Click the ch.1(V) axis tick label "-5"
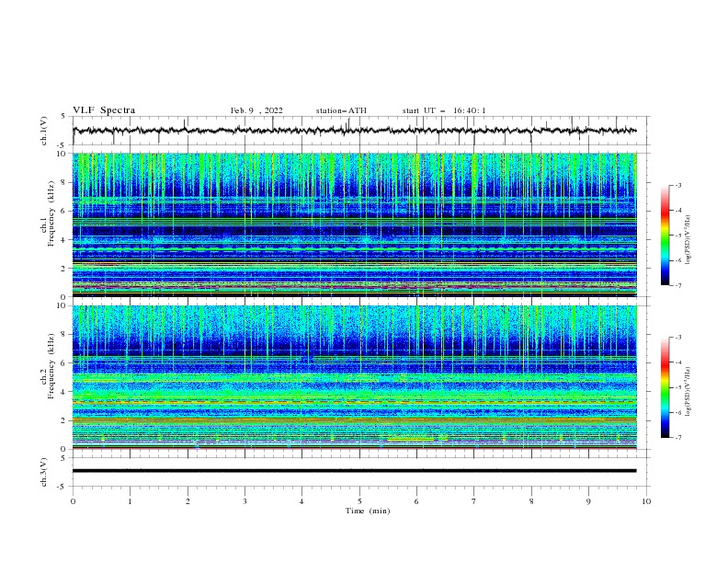 63,145
